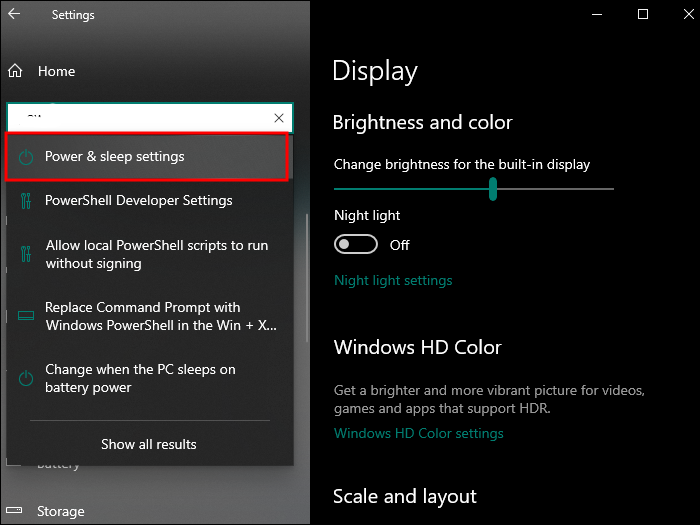Select PowerShell Developer Settings result
This screenshot has height=525, width=700.
click(139, 201)
